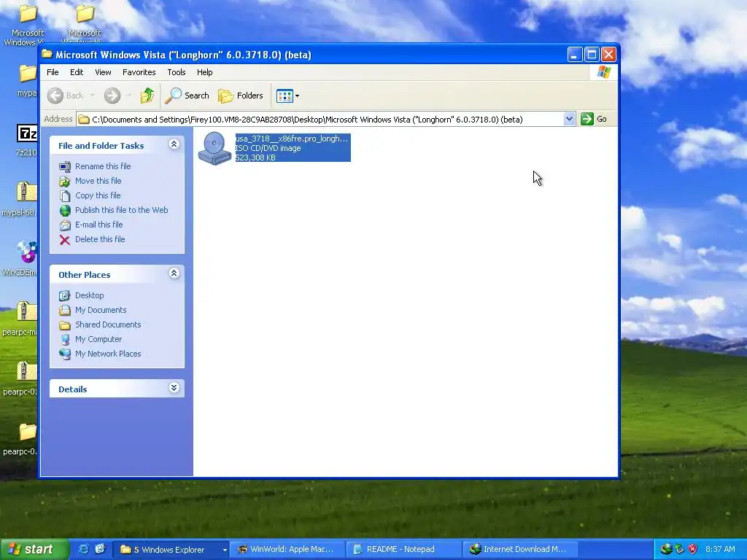Screen dimensions: 747x560
Task: Open 5 Windows Explorer taskbar group
Action: (x=171, y=550)
